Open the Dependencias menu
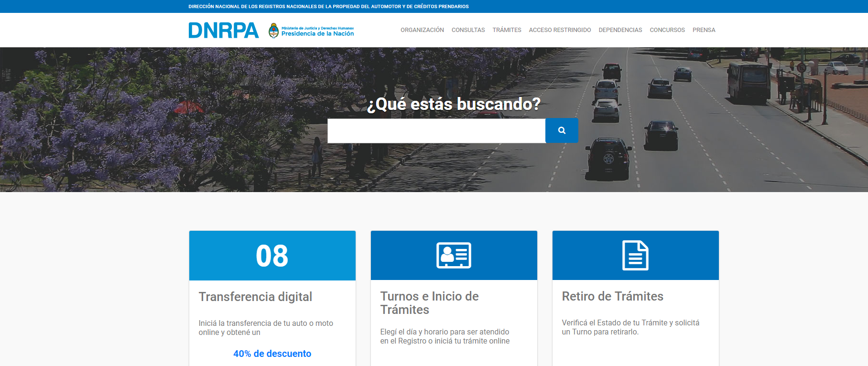This screenshot has height=366, width=868. [x=620, y=30]
